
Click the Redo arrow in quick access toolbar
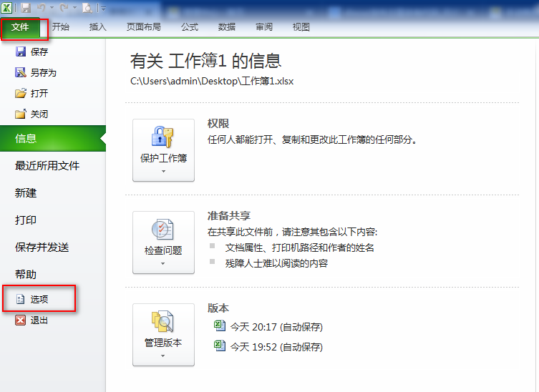point(64,8)
